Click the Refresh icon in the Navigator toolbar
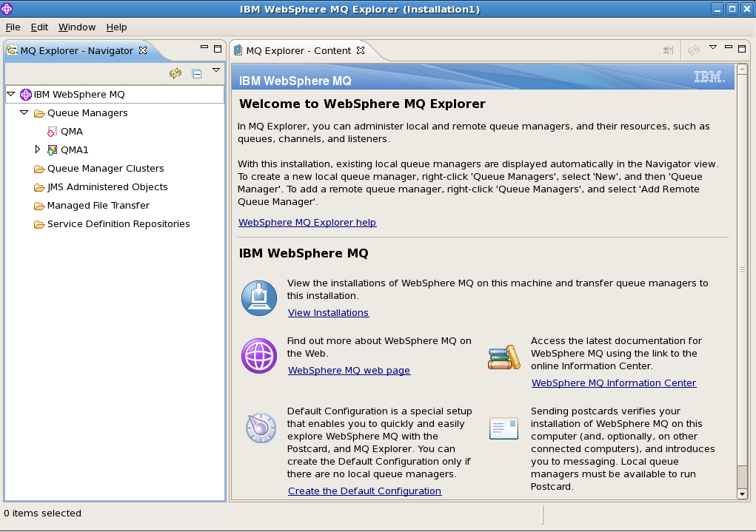Image resolution: width=756 pixels, height=532 pixels. 175,73
